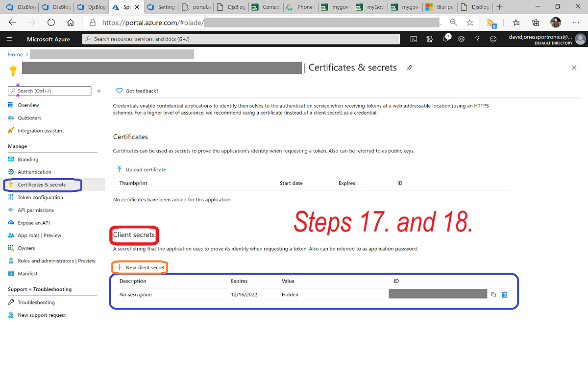Switch to the Phone browser tab

point(300,7)
